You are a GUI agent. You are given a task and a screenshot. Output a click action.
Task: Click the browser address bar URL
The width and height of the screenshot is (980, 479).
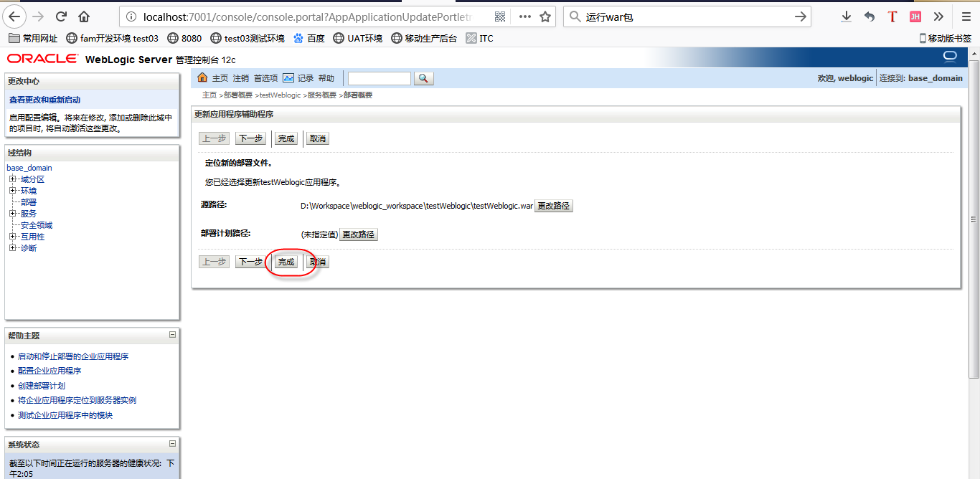(x=307, y=16)
